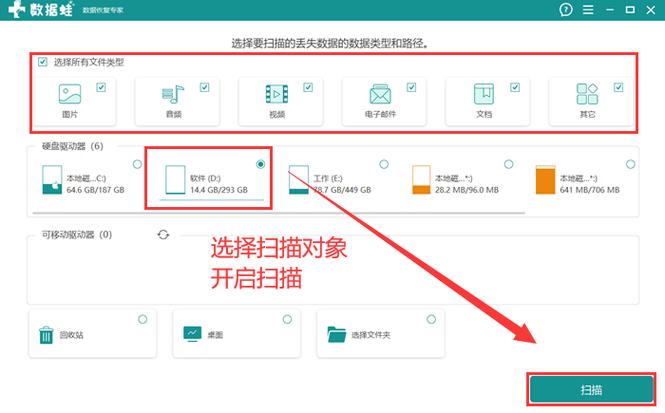Click the 扫描 scan button
The image size is (665, 413).
[591, 390]
